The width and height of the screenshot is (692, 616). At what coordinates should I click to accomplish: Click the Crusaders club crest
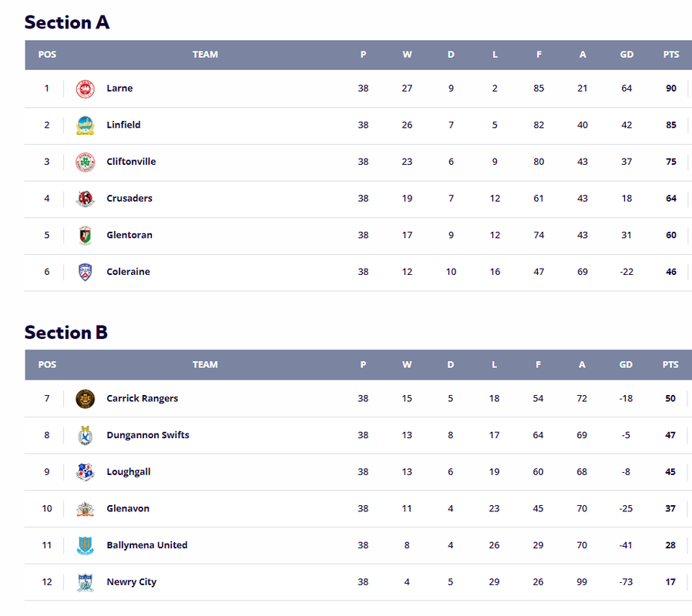coord(86,199)
